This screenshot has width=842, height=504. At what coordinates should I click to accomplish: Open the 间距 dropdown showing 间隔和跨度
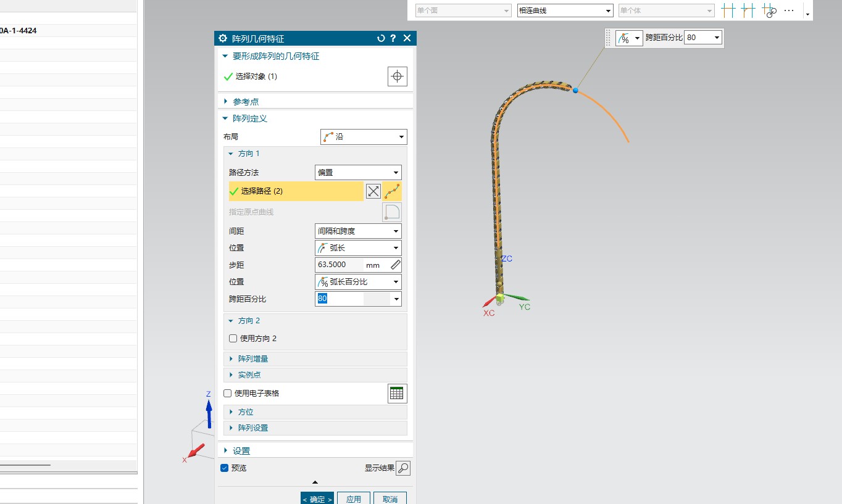(x=358, y=231)
